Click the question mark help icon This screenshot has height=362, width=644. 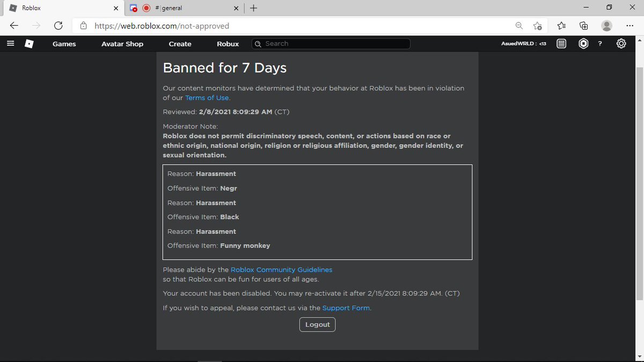(x=600, y=44)
